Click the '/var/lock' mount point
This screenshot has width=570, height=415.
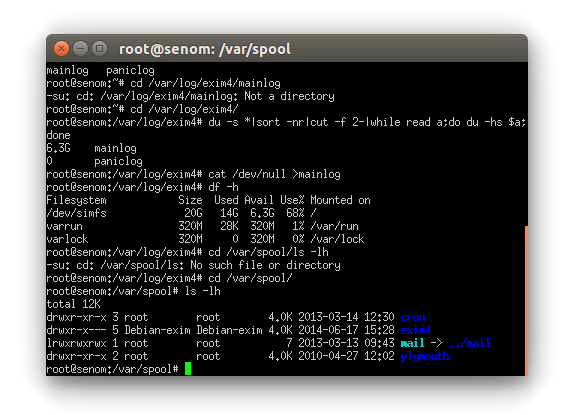click(337, 239)
